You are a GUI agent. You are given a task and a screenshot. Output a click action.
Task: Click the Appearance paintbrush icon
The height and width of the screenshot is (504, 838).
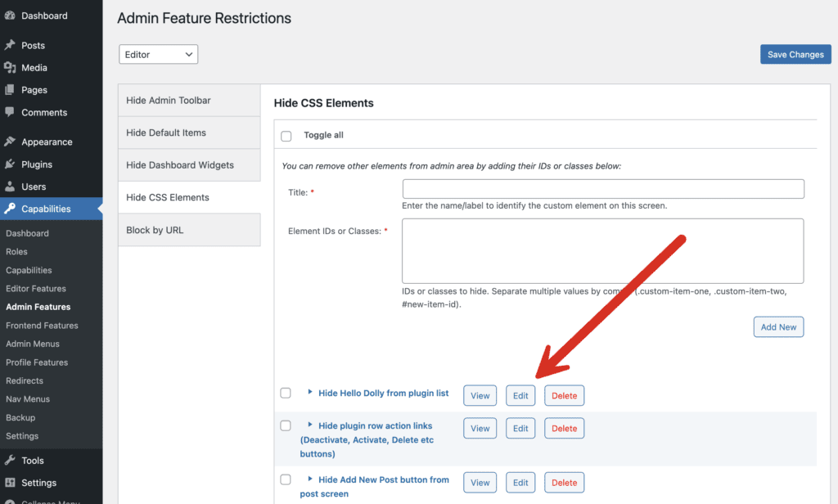point(10,142)
